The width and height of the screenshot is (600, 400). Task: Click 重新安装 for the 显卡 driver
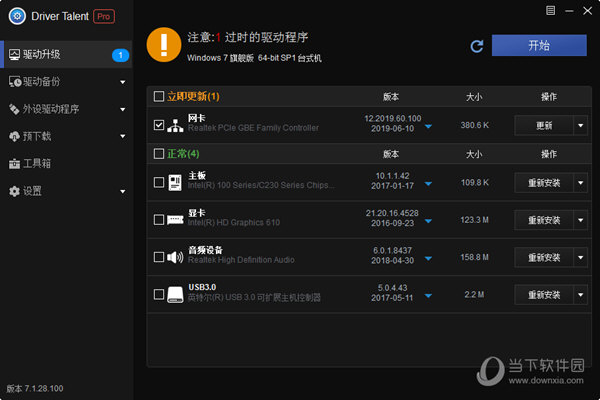(544, 220)
